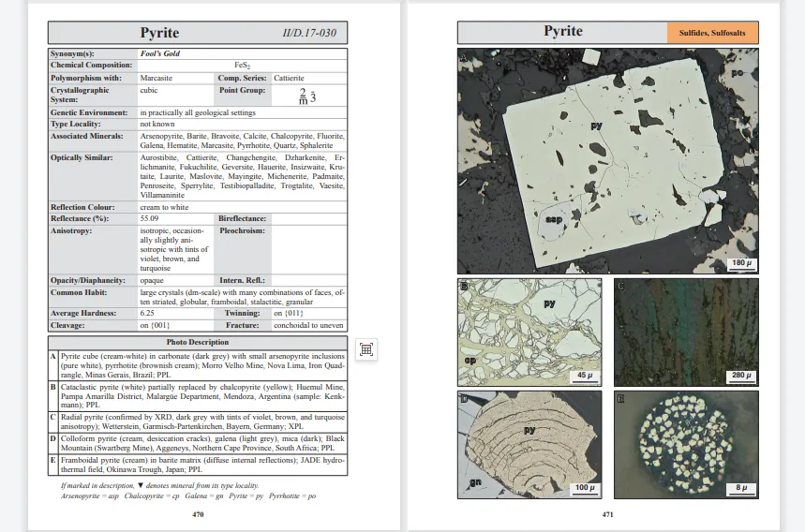The height and width of the screenshot is (532, 805).
Task: Select photo A of the pyrite cube
Action: [x=607, y=161]
